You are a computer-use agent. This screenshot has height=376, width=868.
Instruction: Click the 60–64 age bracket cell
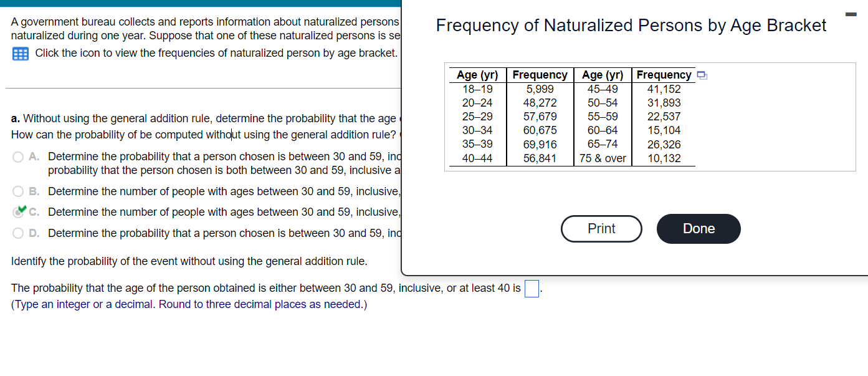click(603, 130)
